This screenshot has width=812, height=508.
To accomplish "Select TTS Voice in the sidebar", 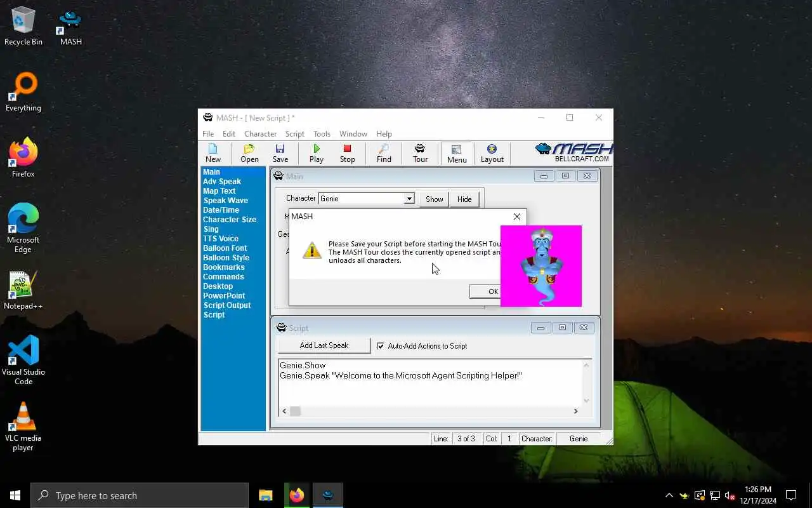I will tap(220, 239).
